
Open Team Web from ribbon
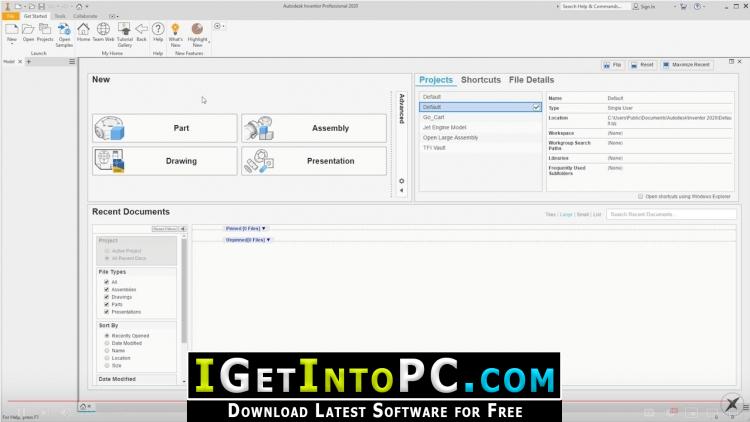[x=102, y=33]
